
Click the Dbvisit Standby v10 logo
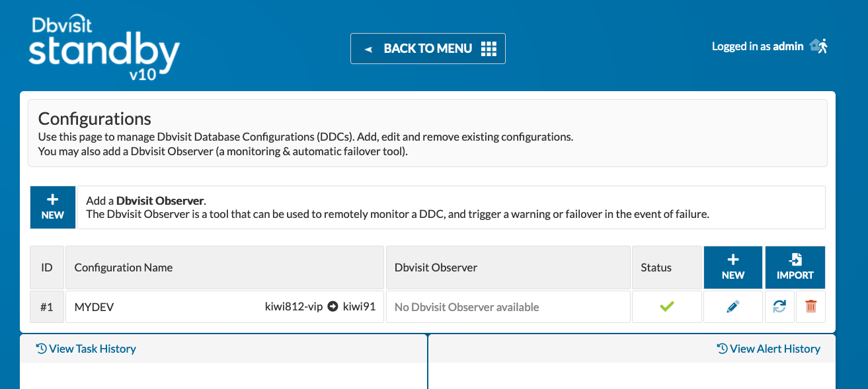(x=104, y=48)
